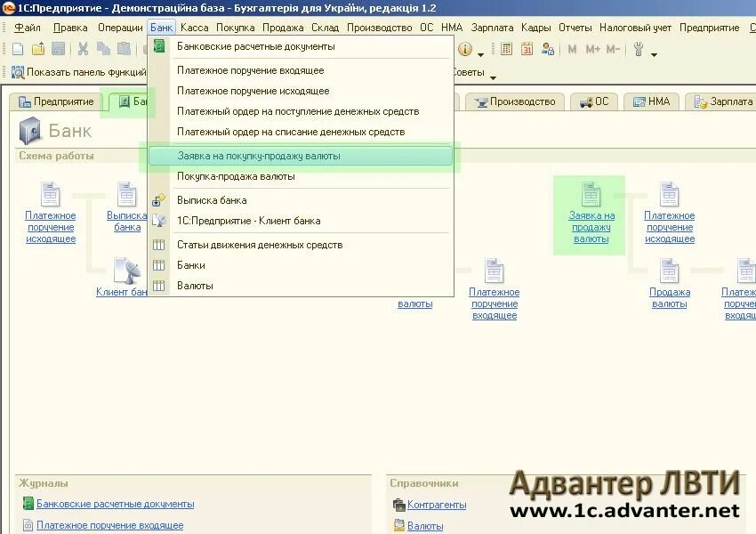Click the table icon beside Банки menu item
Screen dimensions: 756x534
158,265
